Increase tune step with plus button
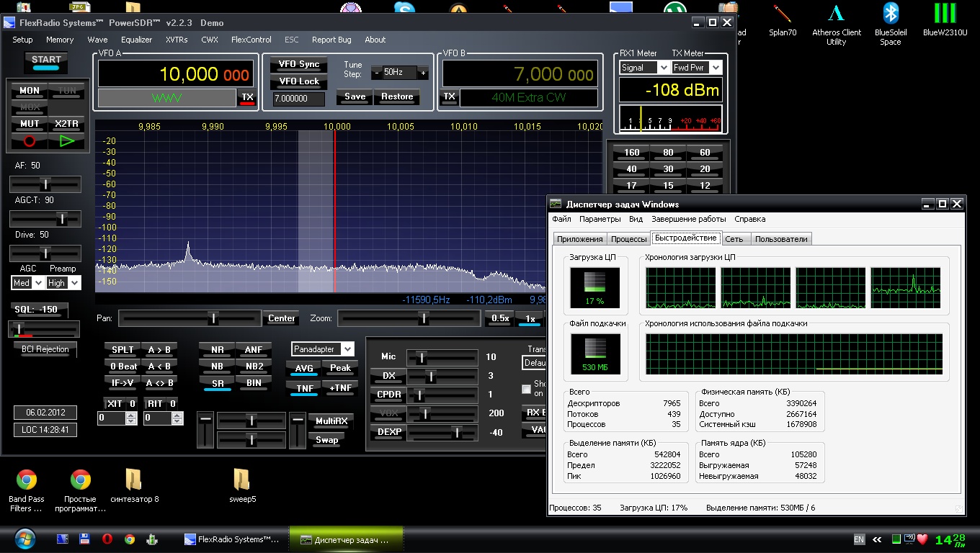 (x=423, y=73)
